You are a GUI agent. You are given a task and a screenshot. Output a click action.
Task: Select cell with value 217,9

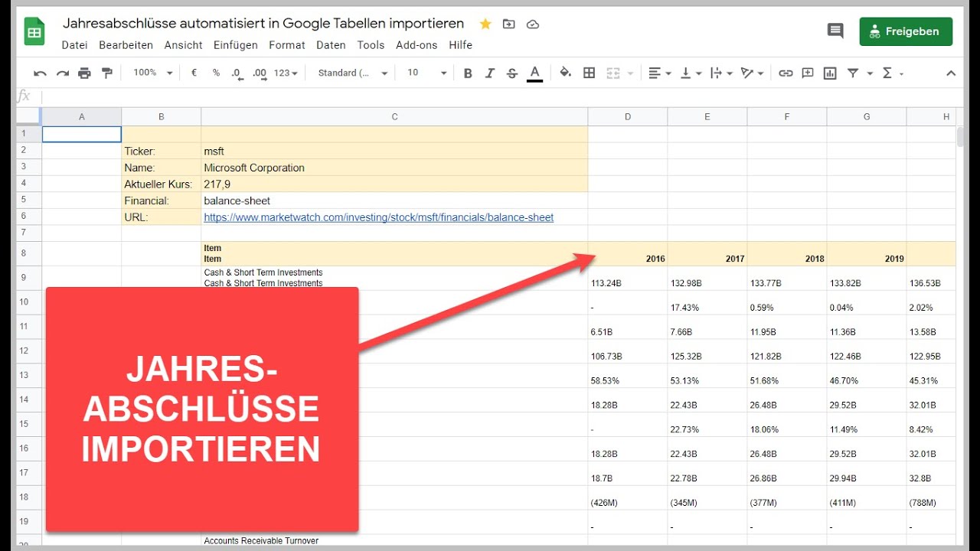394,184
